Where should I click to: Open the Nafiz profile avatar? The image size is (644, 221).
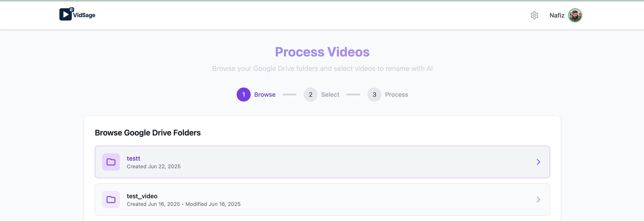click(x=575, y=15)
